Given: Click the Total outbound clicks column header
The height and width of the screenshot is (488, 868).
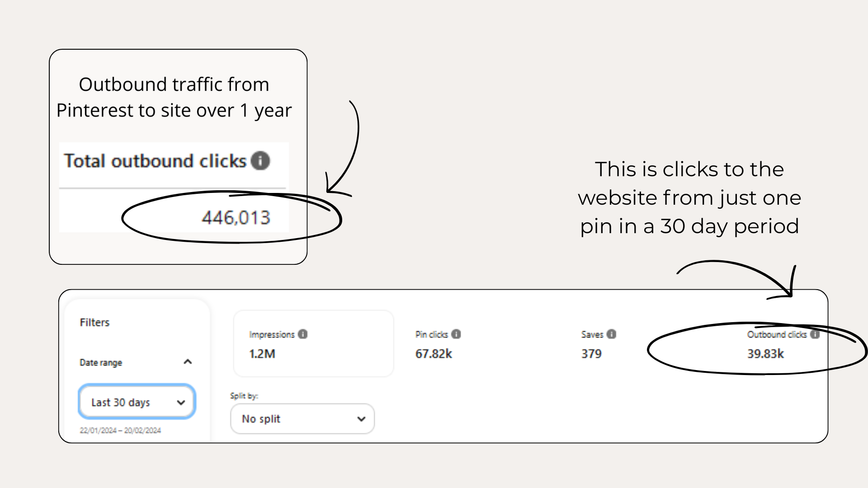Looking at the screenshot, I should [x=155, y=161].
